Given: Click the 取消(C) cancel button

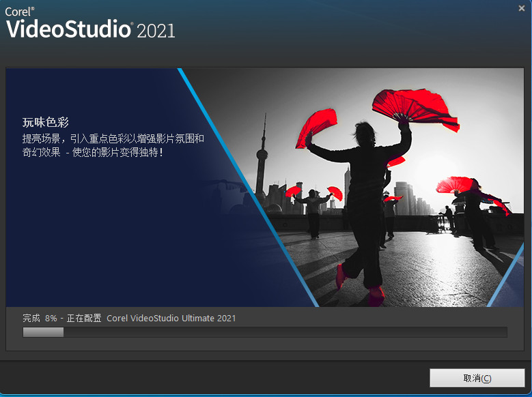Looking at the screenshot, I should coord(477,378).
